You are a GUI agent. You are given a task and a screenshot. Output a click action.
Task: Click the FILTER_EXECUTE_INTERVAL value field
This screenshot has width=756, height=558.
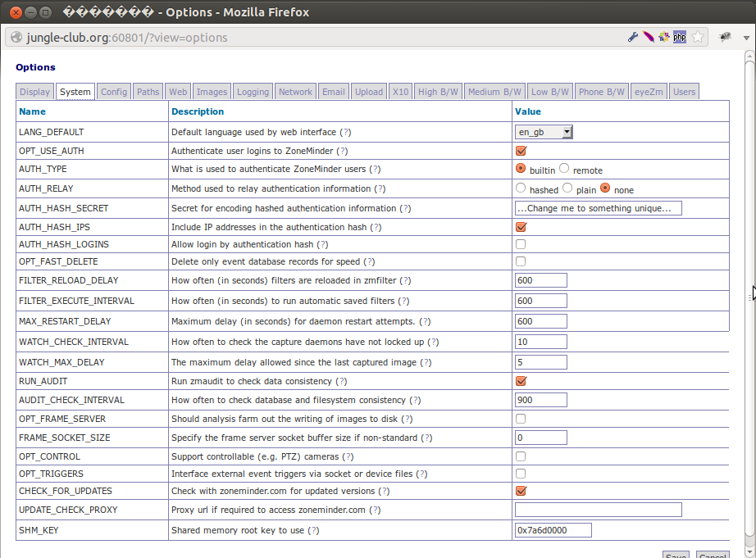541,301
